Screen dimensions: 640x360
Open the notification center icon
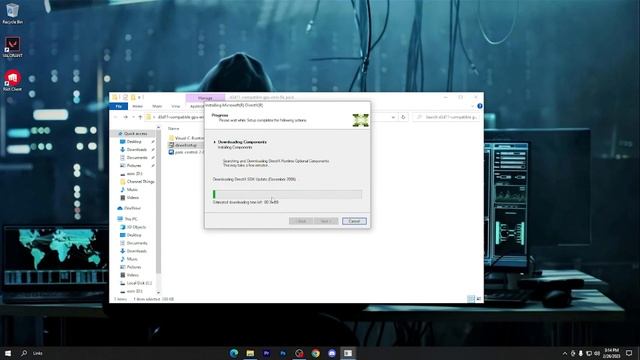tap(629, 353)
